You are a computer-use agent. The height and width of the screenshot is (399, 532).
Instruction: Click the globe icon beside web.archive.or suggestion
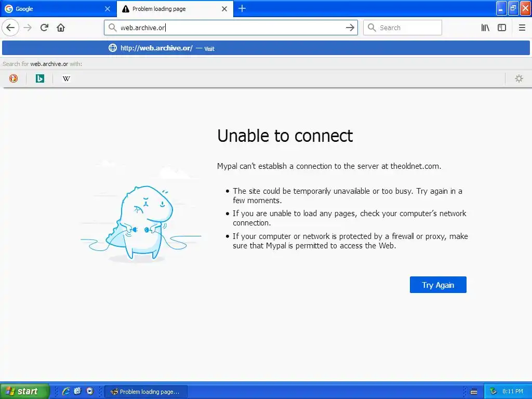pos(113,48)
